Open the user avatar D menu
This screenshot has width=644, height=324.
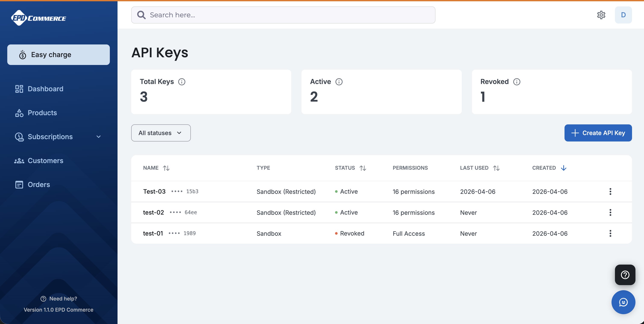point(623,15)
